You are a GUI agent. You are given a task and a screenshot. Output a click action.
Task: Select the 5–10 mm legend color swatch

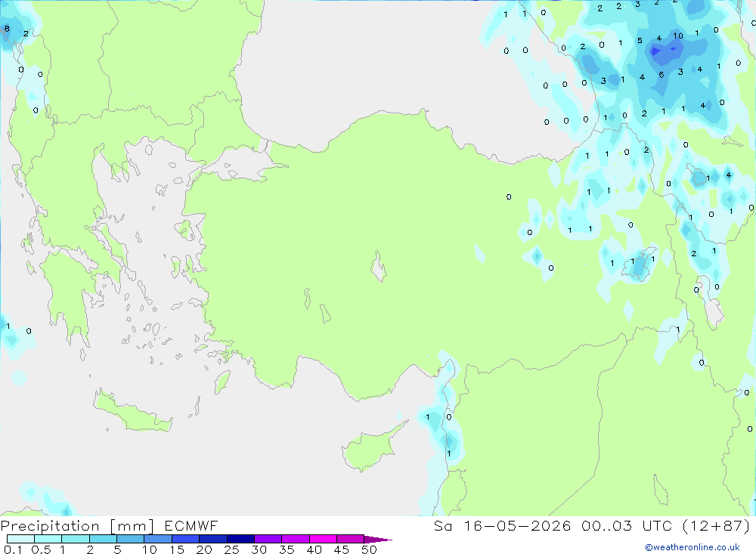[130, 539]
